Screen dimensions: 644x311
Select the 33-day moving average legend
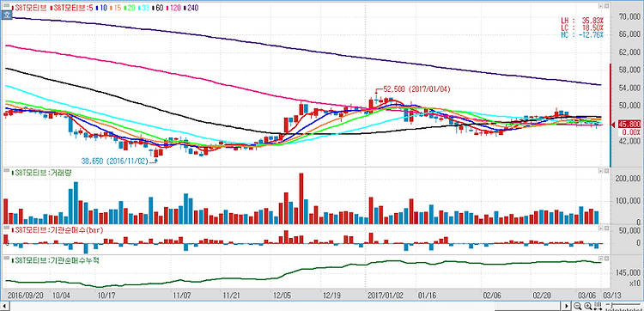[x=144, y=8]
